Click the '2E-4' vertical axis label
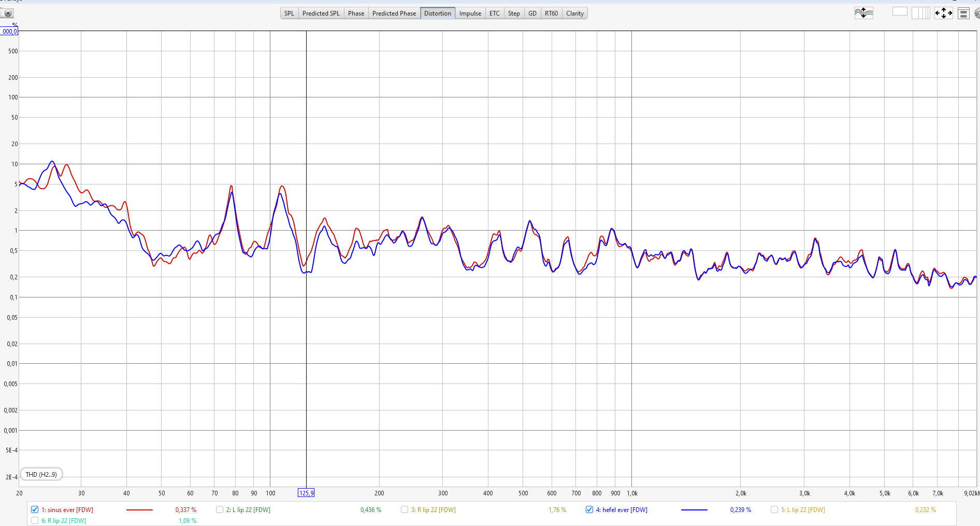The height and width of the screenshot is (526, 980). click(11, 477)
